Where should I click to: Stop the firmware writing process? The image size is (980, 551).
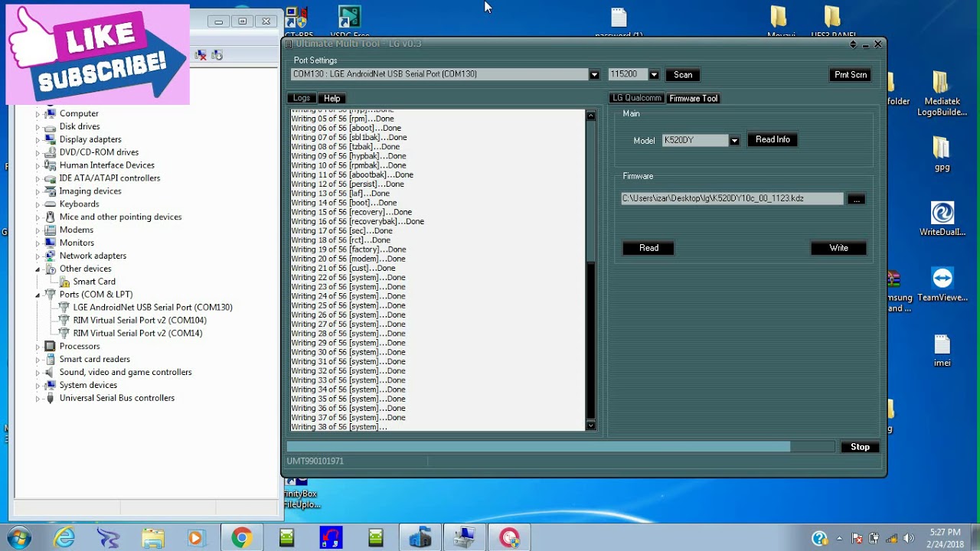coord(860,447)
